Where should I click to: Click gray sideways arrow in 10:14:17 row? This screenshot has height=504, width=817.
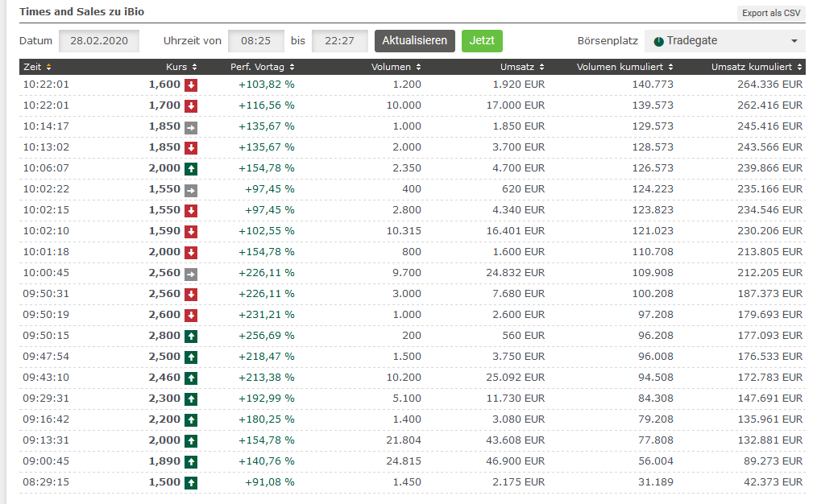coord(191,126)
